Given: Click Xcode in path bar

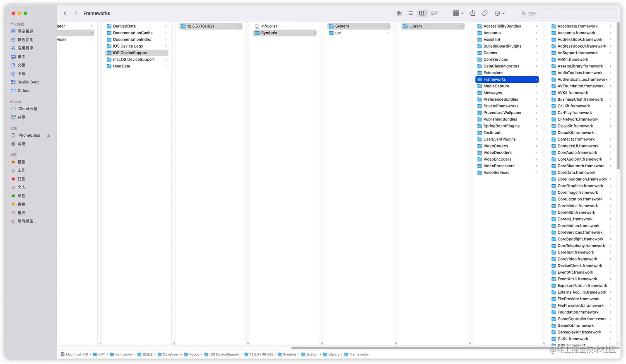Looking at the screenshot, I should click(192, 354).
